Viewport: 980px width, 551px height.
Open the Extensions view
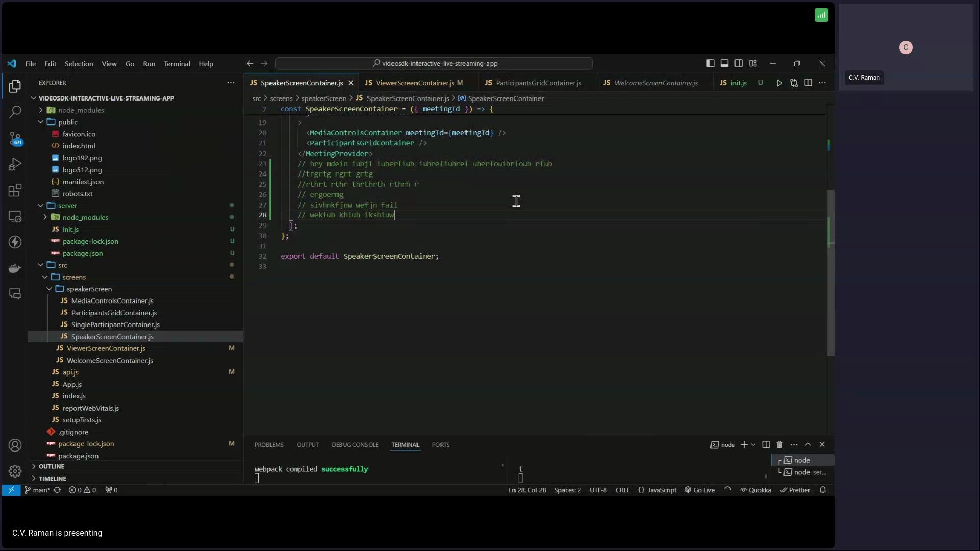click(x=15, y=190)
